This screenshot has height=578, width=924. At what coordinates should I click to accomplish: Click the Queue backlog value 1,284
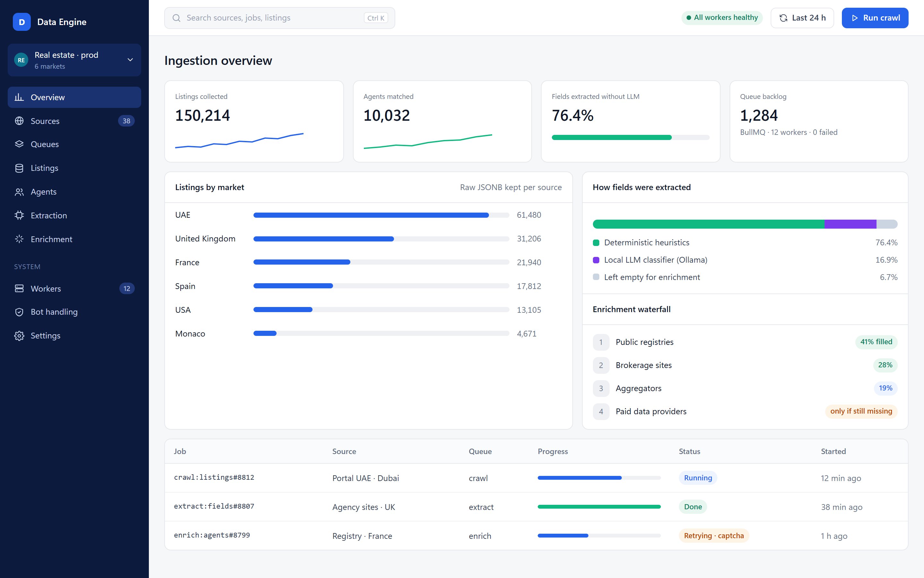tap(759, 116)
